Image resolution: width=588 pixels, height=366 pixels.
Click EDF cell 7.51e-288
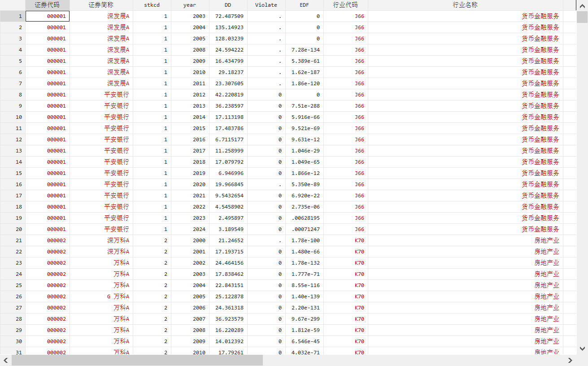[305, 106]
